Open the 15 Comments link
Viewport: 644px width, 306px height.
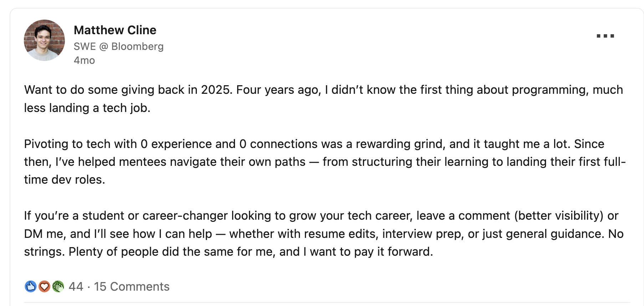[x=132, y=286]
